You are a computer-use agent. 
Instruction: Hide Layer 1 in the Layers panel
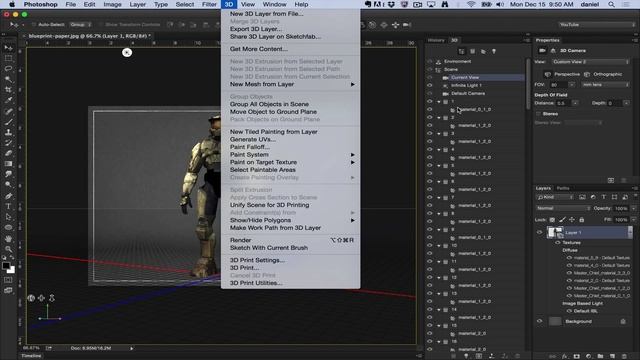click(540, 232)
